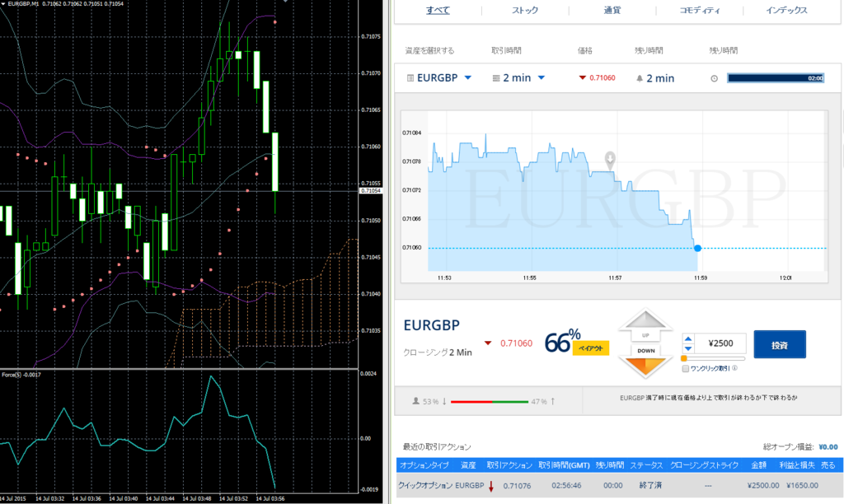Click the クロージングストライク column header
The height and width of the screenshot is (504, 844).
pos(704,465)
